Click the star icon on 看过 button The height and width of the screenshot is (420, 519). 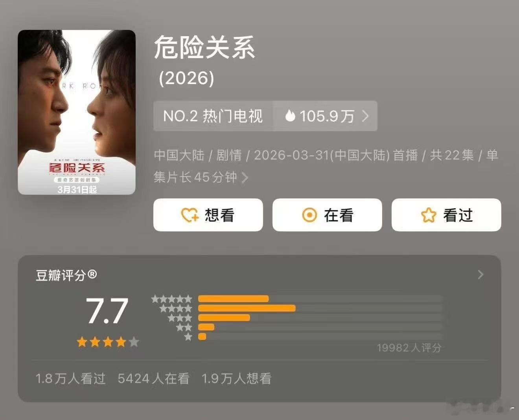click(429, 215)
